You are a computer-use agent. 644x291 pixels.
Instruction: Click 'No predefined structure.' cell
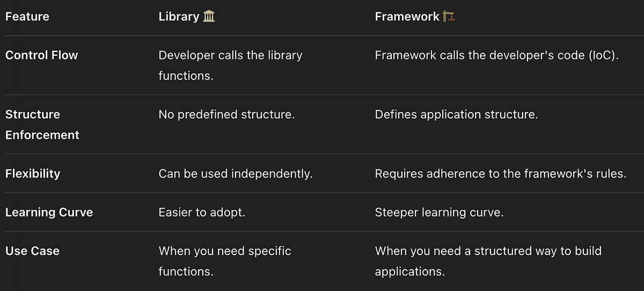point(227,115)
